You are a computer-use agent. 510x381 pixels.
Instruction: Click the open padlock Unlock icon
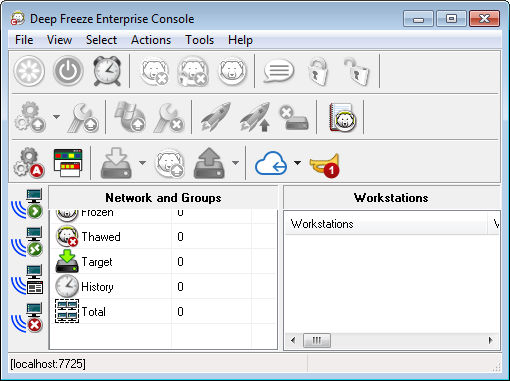coord(357,71)
